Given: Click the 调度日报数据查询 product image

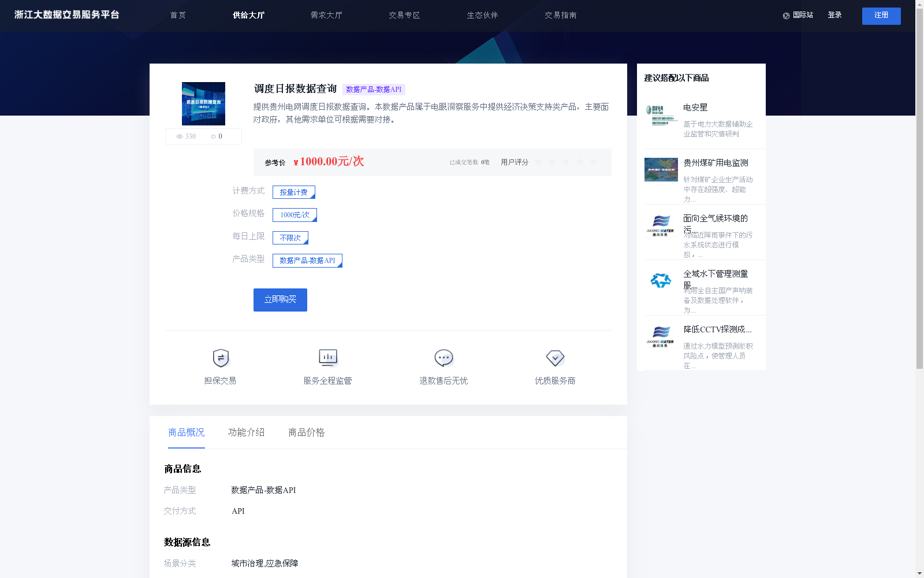Looking at the screenshot, I should coord(203,104).
